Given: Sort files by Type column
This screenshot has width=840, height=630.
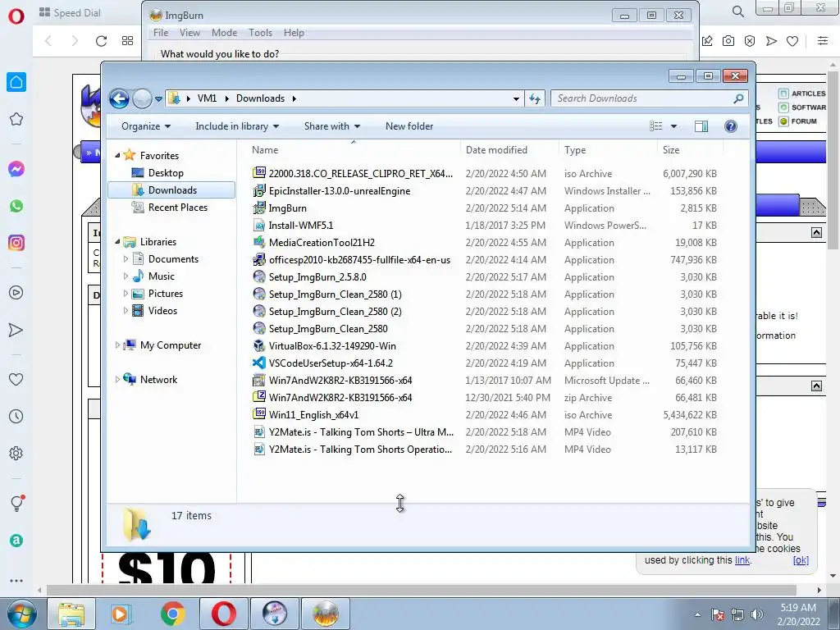Looking at the screenshot, I should tap(575, 150).
